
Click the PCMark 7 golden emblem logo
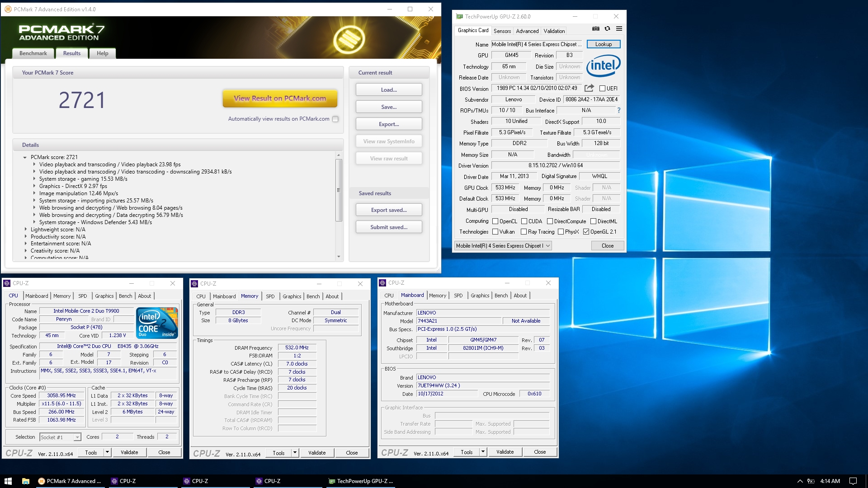pyautogui.click(x=349, y=39)
